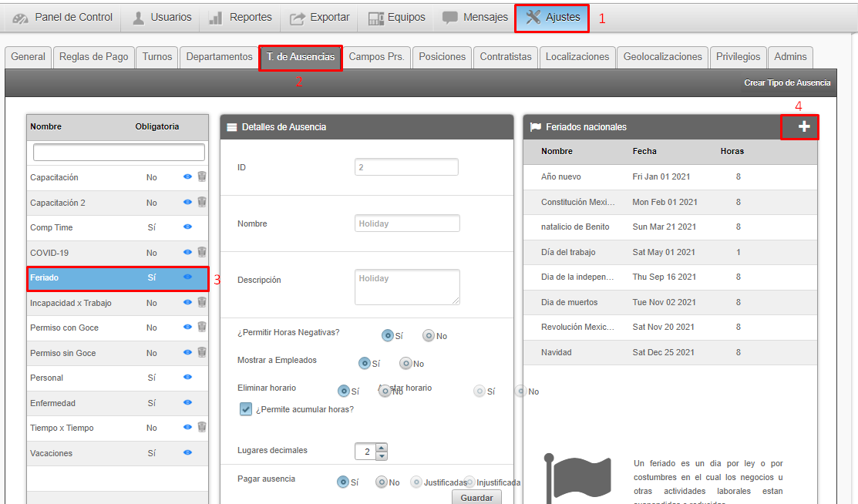Delete the Capacitación absence type via trash icon
This screenshot has width=858, height=504.
[x=202, y=177]
